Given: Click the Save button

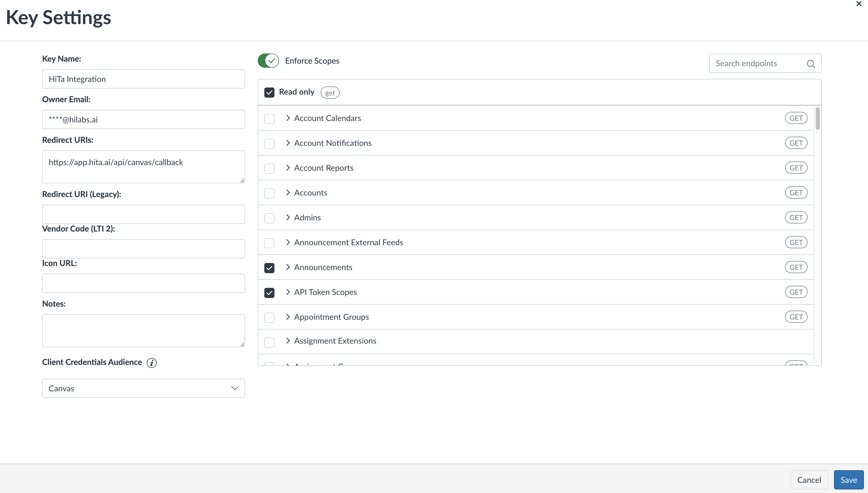Looking at the screenshot, I should pos(848,480).
